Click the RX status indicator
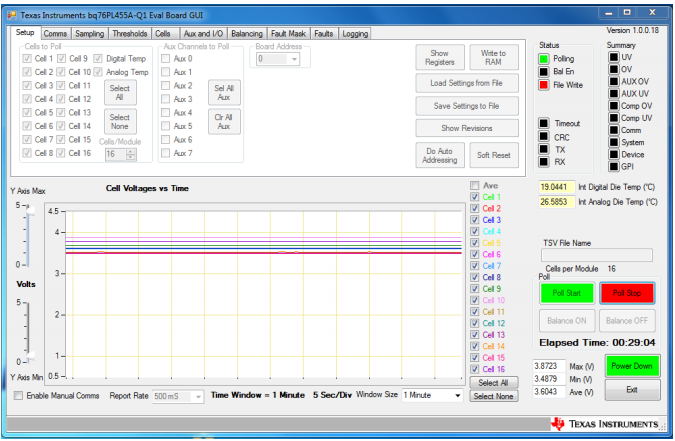The height and width of the screenshot is (441, 675). pos(544,162)
